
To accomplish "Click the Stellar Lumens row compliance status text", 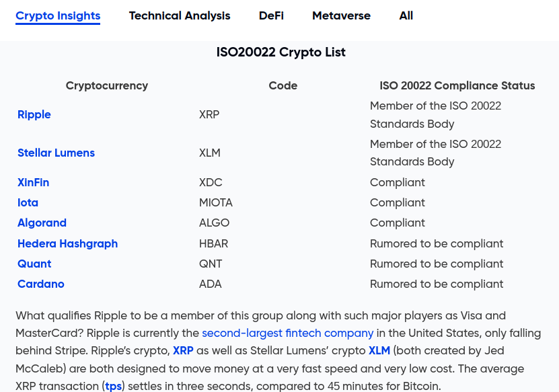I will point(436,153).
